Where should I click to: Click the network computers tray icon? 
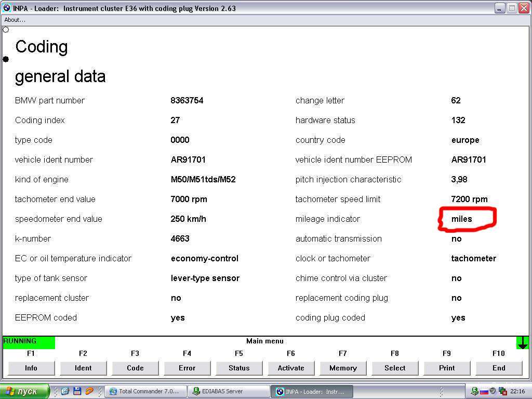[502, 391]
